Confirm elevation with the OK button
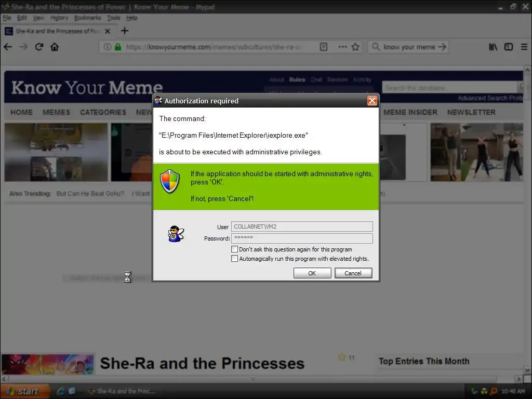532x399 pixels. (x=312, y=273)
